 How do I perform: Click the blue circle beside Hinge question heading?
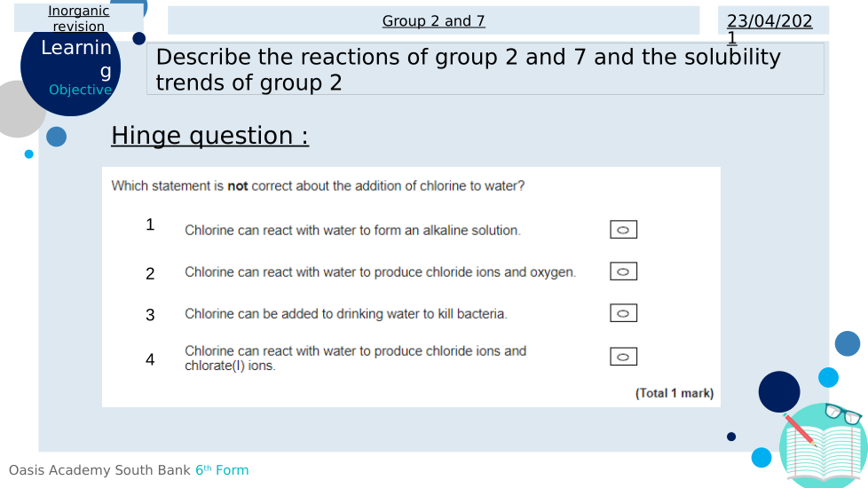pos(56,137)
